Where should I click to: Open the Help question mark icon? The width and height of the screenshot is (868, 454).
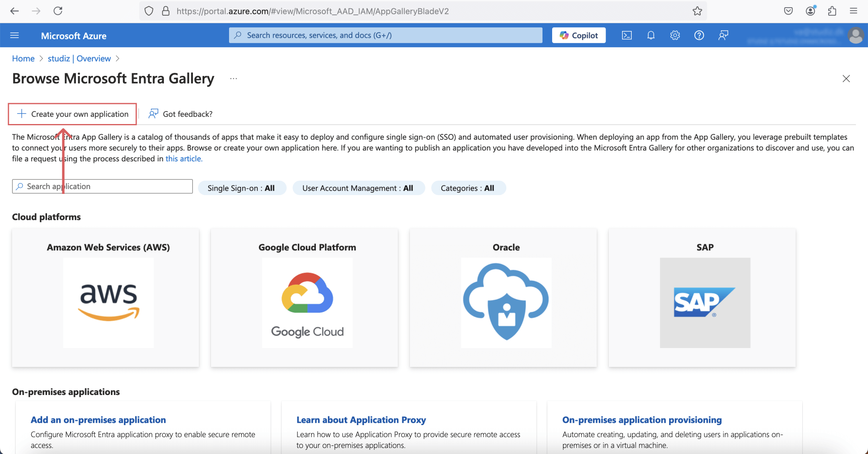(x=699, y=35)
